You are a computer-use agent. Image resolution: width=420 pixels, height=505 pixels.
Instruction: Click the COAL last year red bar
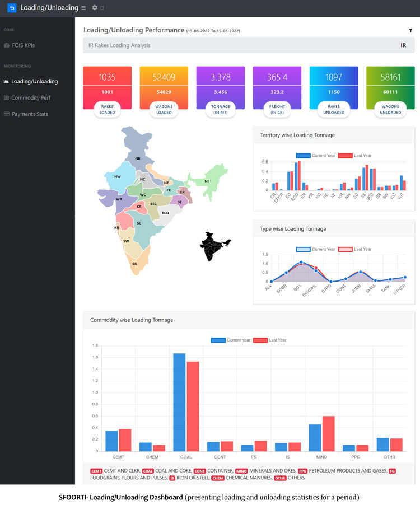pos(193,406)
